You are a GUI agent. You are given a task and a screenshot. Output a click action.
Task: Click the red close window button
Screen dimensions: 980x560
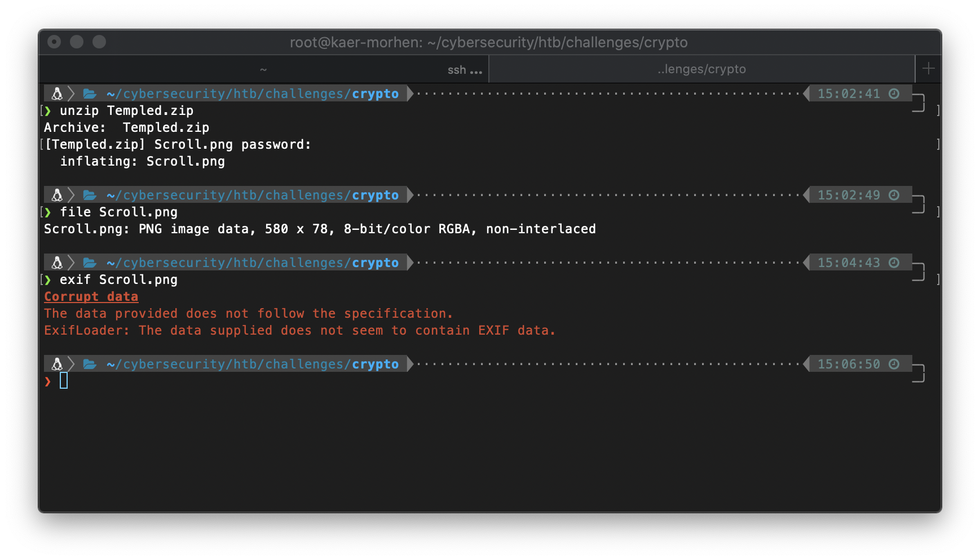click(54, 42)
